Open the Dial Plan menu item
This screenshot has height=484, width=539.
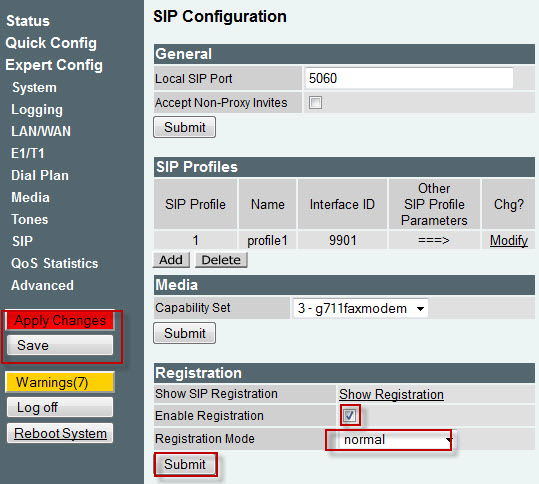click(x=40, y=175)
